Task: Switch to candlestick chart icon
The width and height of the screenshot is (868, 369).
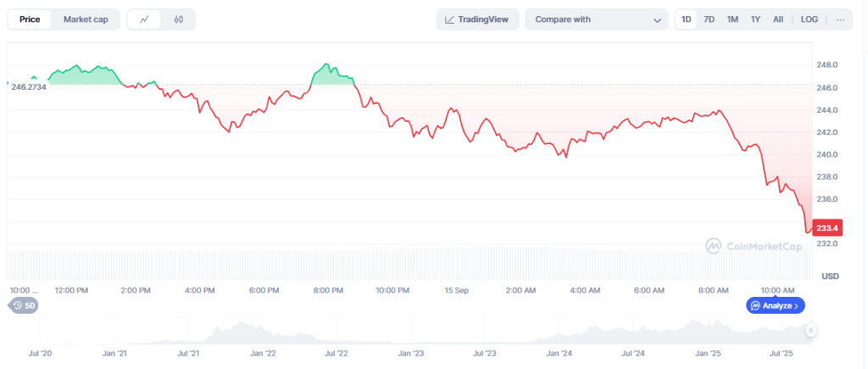Action: tap(178, 20)
